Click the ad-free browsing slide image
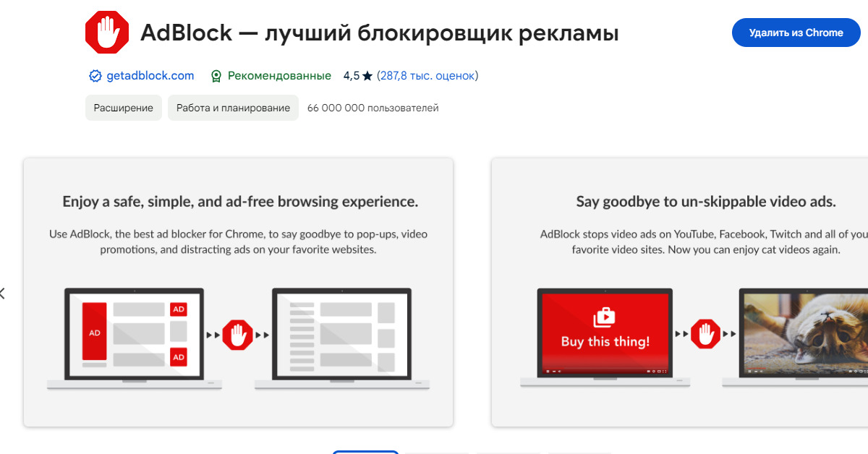This screenshot has width=868, height=454. 239,336
